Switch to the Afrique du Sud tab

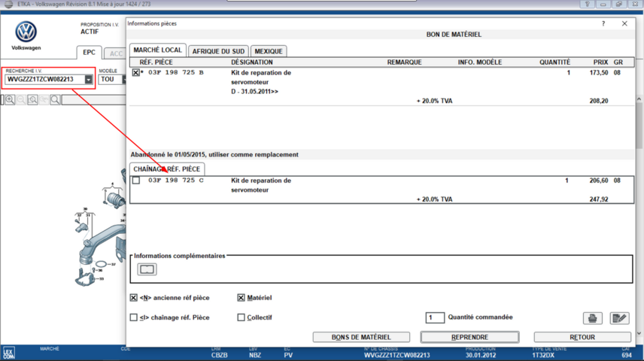[218, 51]
